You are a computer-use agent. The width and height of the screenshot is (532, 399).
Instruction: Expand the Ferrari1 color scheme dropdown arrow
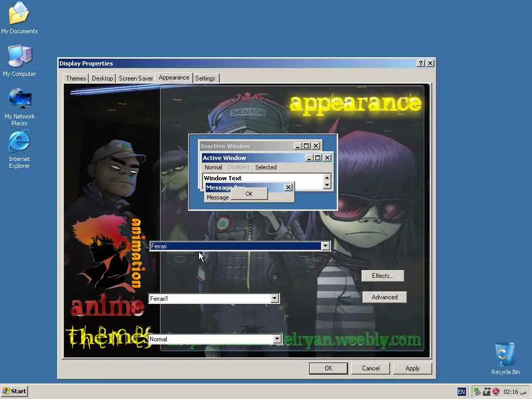coord(274,298)
